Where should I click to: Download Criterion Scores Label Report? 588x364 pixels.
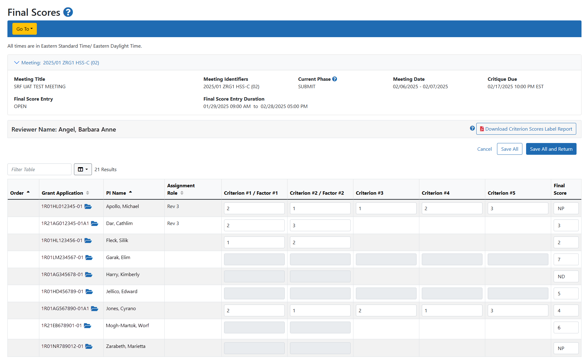(x=526, y=129)
